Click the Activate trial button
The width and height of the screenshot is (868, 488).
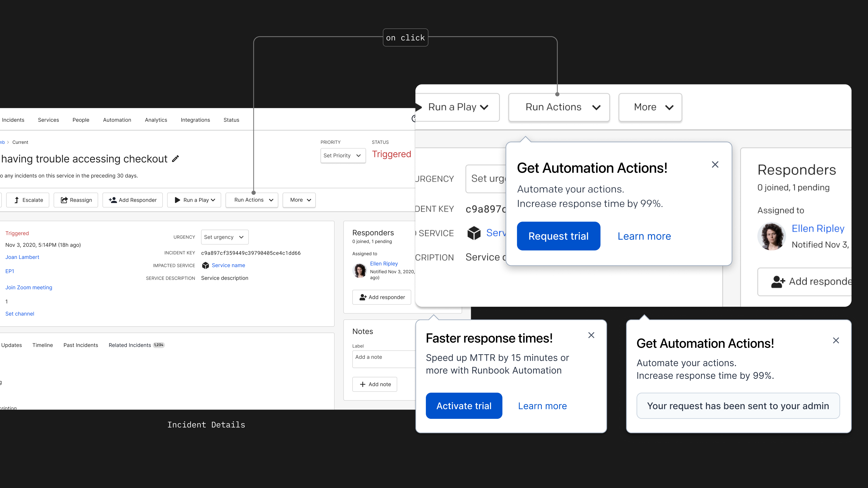click(464, 406)
